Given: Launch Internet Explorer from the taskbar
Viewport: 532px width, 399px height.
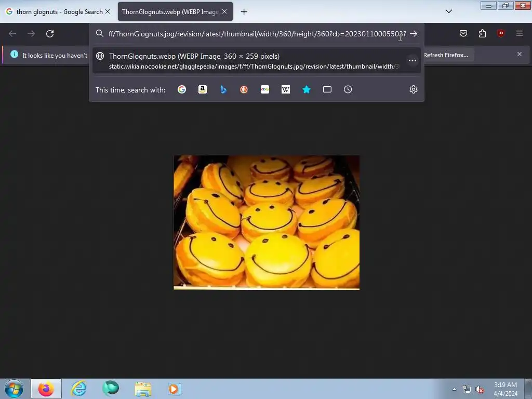Looking at the screenshot, I should coord(79,389).
